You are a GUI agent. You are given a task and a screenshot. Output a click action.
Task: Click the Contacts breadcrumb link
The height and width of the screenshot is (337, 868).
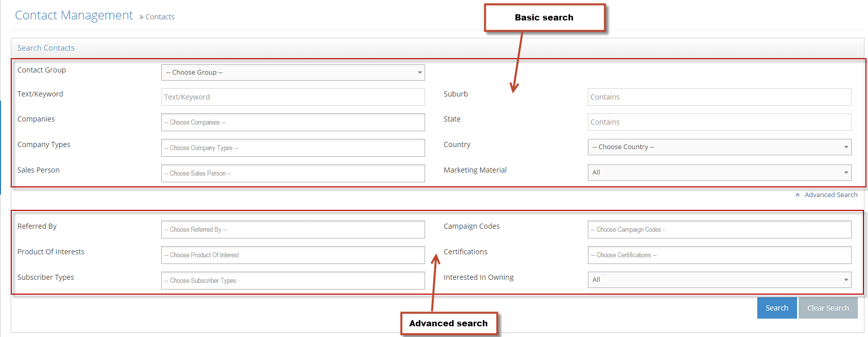coord(160,17)
